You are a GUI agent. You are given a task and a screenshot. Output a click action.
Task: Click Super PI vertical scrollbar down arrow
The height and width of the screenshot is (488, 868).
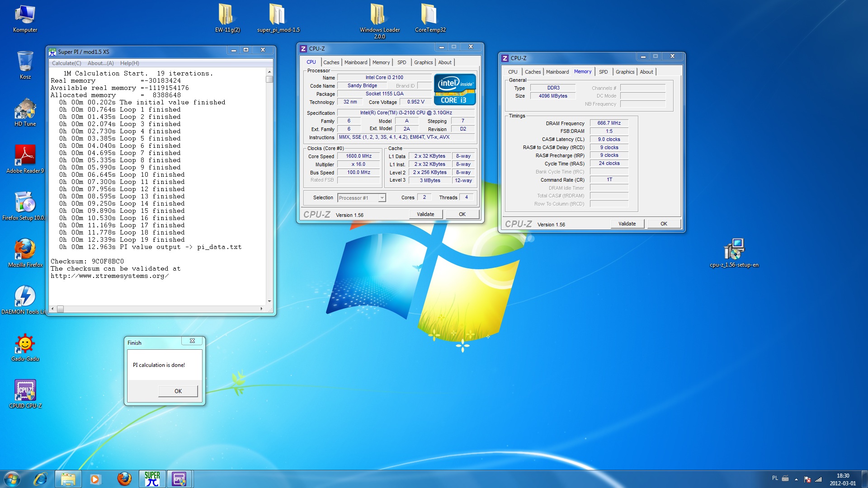269,301
